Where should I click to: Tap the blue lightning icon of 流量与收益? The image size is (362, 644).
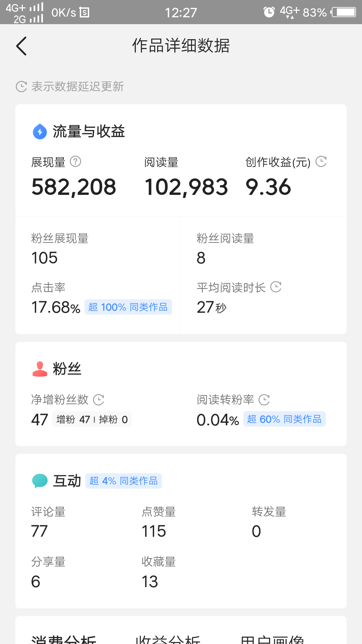[x=40, y=131]
